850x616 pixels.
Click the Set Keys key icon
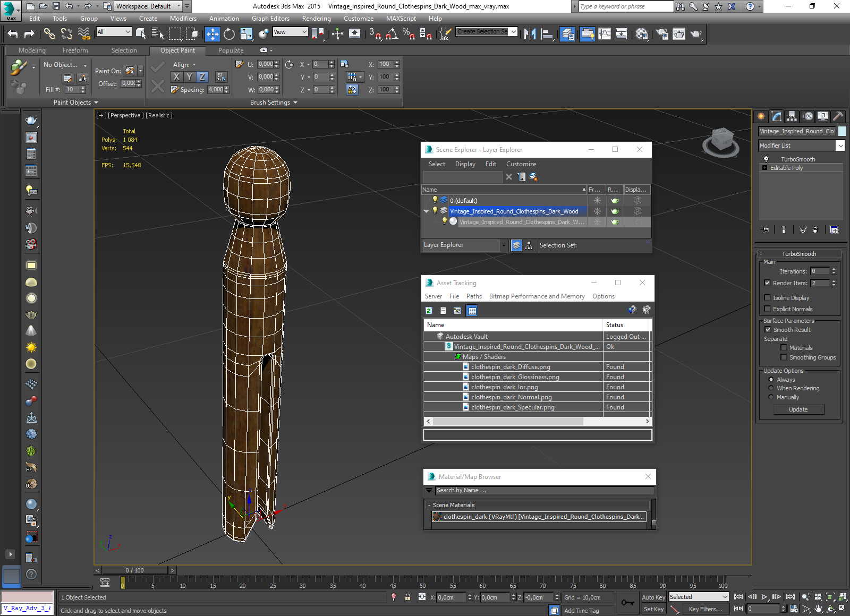pyautogui.click(x=627, y=603)
